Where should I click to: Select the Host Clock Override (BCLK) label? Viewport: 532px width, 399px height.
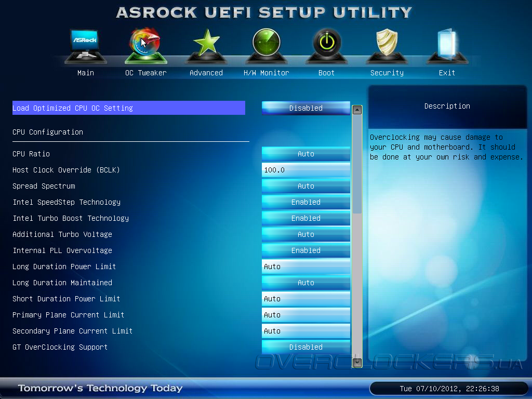coord(66,170)
